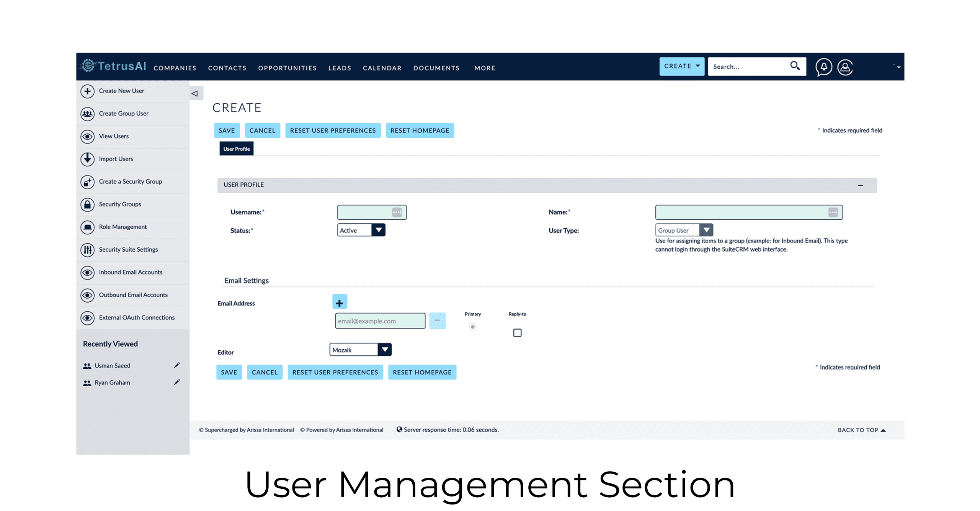The image size is (980, 511).
Task: Click the bottom CANCEL button
Action: point(265,372)
